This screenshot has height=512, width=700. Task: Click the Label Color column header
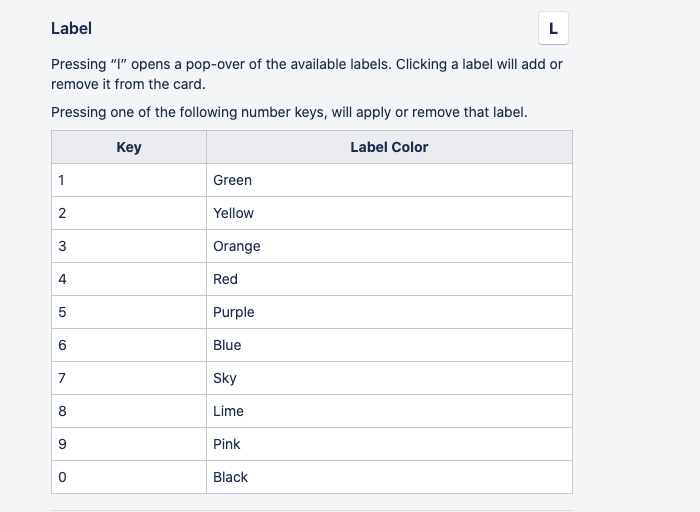pyautogui.click(x=389, y=147)
